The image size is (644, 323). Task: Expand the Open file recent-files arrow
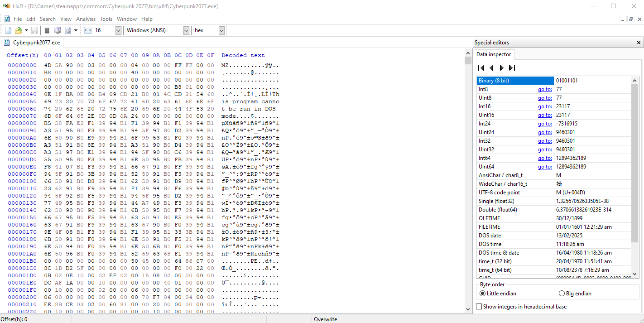pyautogui.click(x=26, y=30)
